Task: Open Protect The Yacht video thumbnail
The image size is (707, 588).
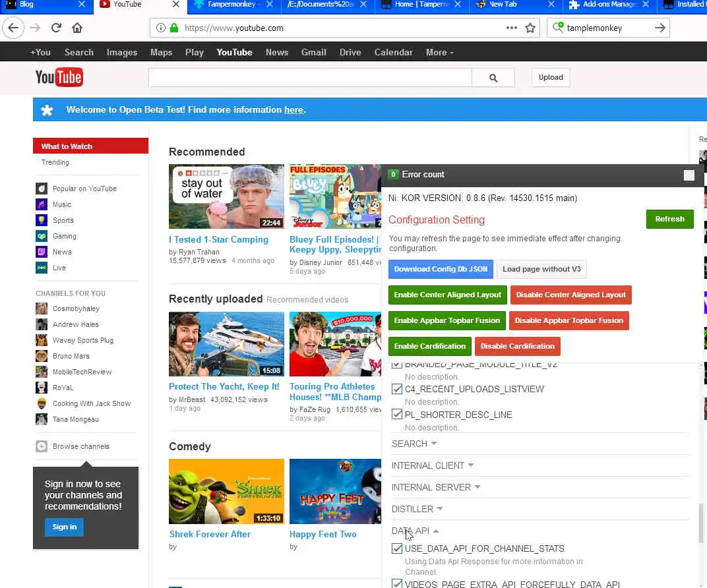Action: pos(226,344)
